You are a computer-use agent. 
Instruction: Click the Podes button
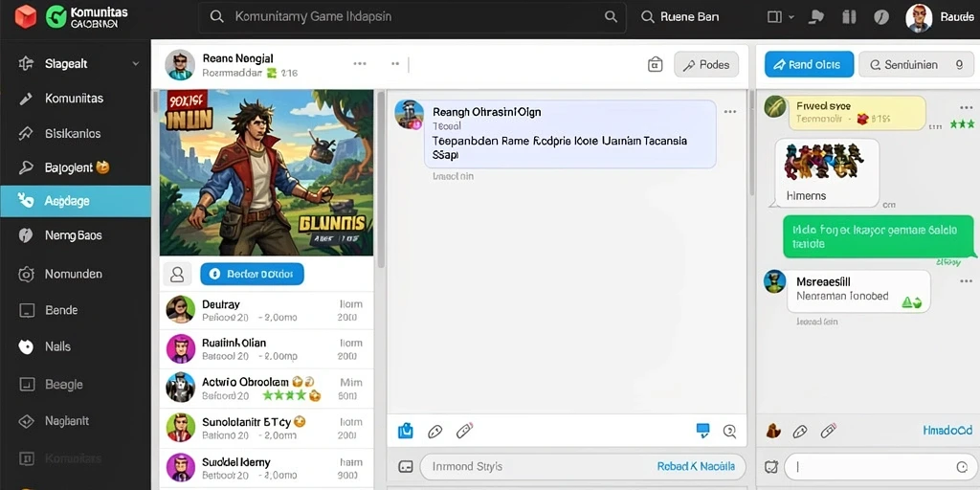point(706,64)
